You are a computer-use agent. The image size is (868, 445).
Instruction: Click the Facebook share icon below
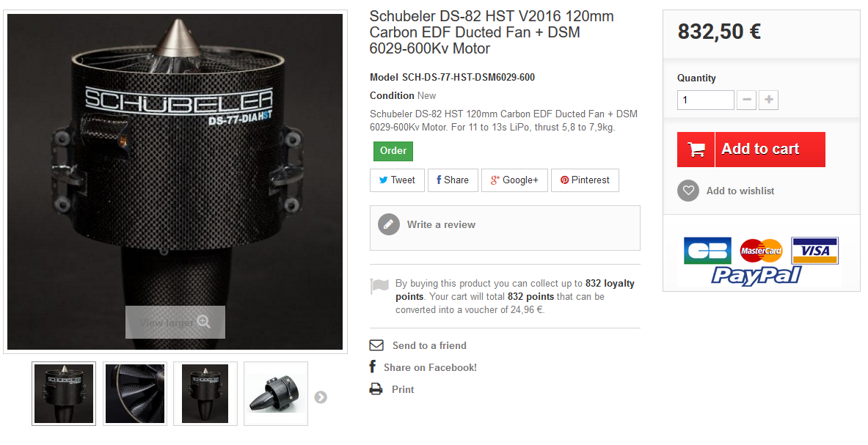[373, 367]
